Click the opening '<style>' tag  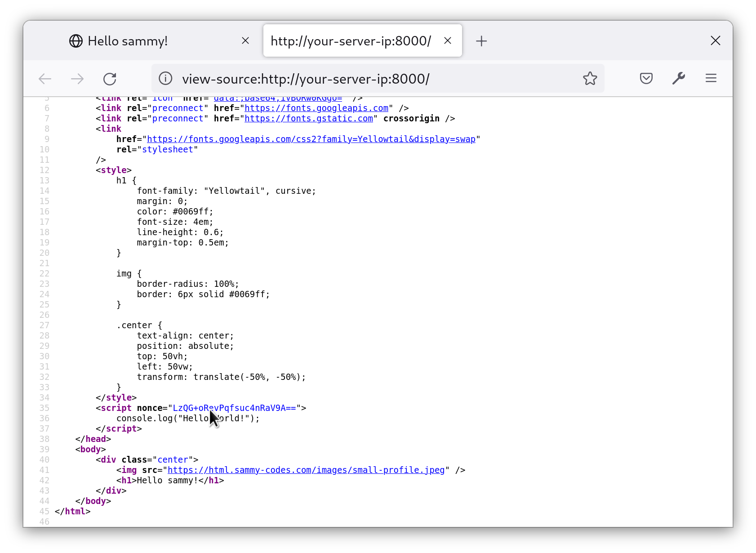tap(114, 170)
